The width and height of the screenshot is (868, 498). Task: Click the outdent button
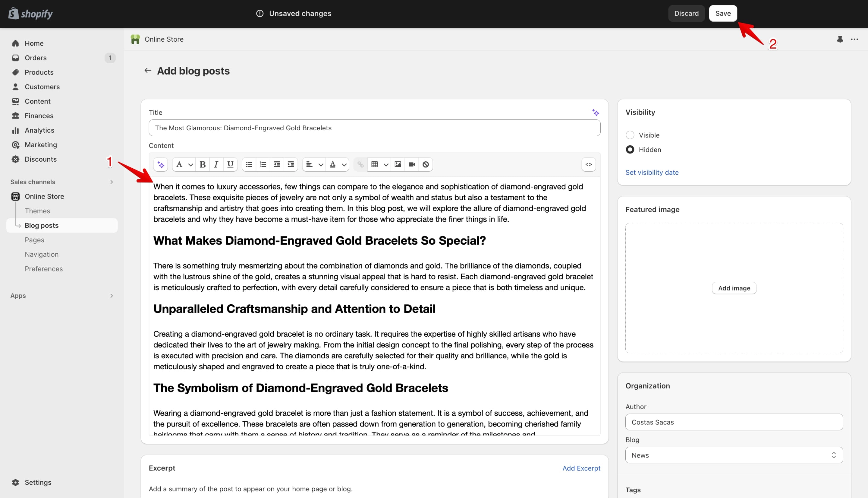click(277, 164)
